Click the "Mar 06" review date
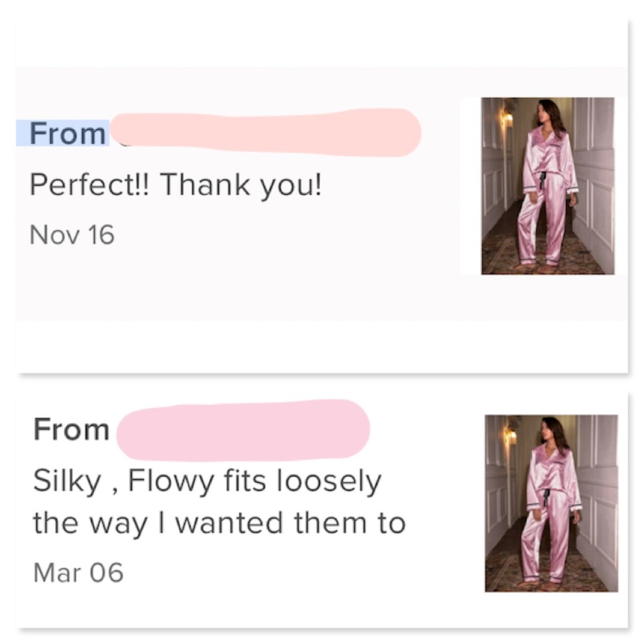This screenshot has width=644, height=644. coord(78,572)
